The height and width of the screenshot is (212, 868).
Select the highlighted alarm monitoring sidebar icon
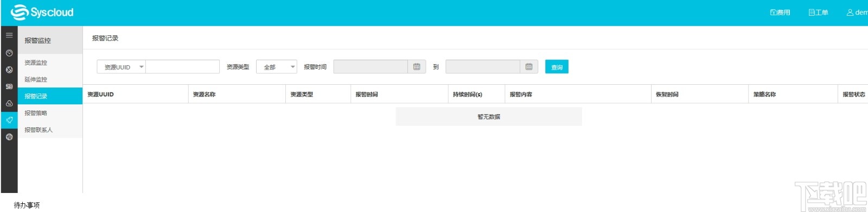[x=9, y=120]
